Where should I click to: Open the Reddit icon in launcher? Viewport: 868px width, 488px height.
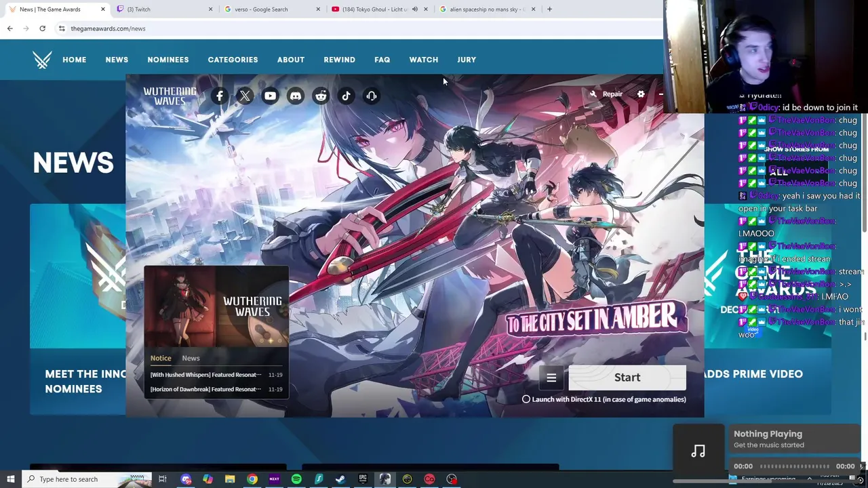[321, 96]
